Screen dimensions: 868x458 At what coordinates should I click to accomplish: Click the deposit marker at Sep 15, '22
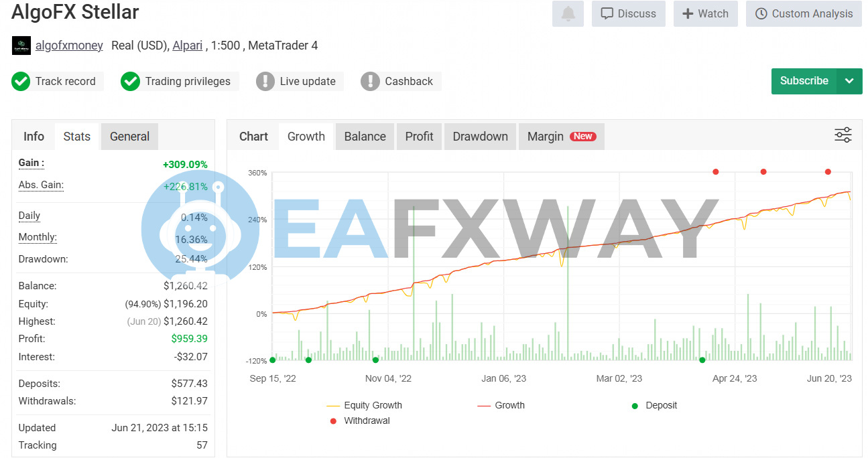[272, 360]
